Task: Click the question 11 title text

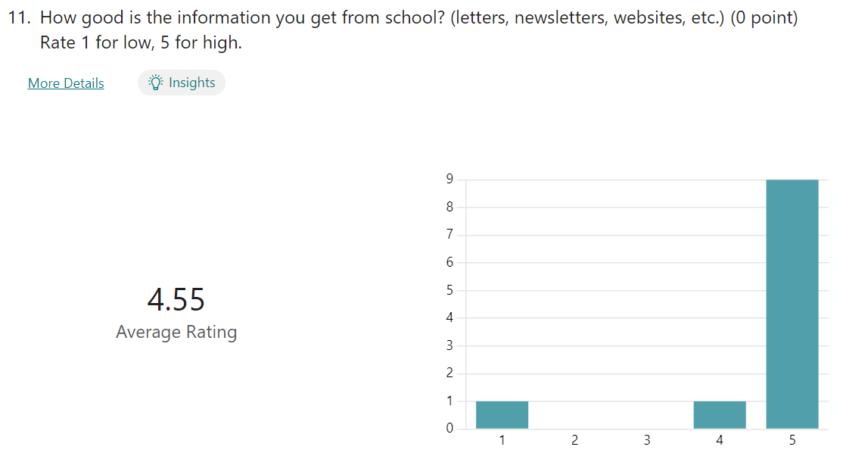Action: [x=418, y=17]
